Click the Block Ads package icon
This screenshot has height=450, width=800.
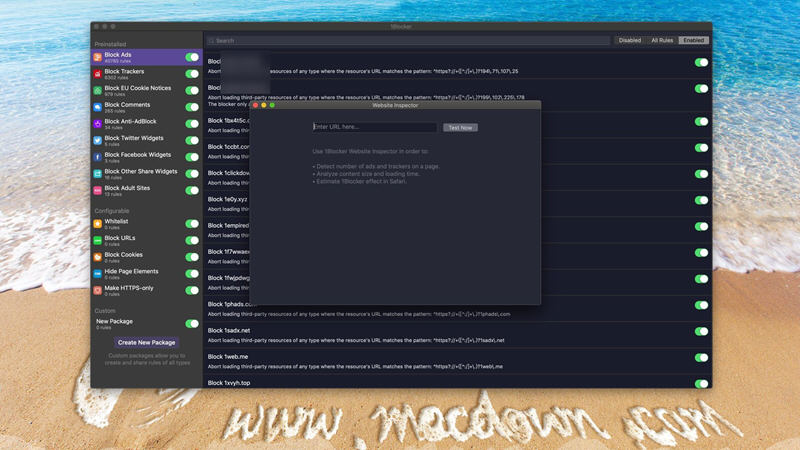pos(97,57)
